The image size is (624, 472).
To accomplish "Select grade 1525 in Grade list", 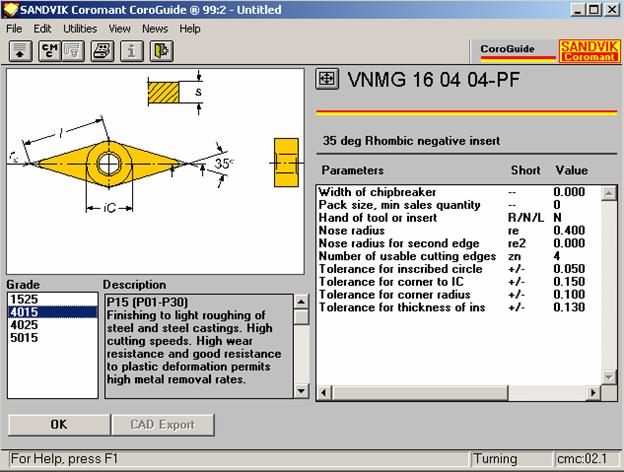I will [x=53, y=299].
